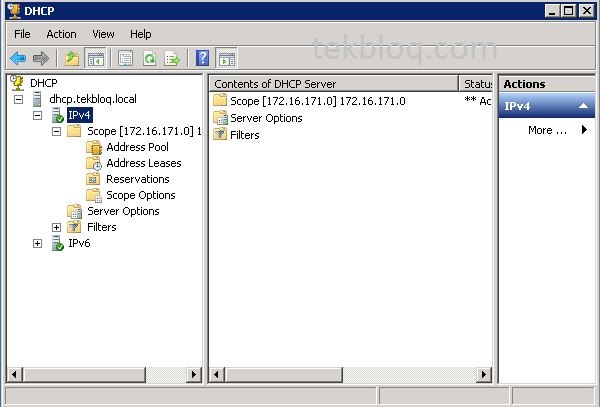Click the Export List toolbar icon

tap(172, 59)
